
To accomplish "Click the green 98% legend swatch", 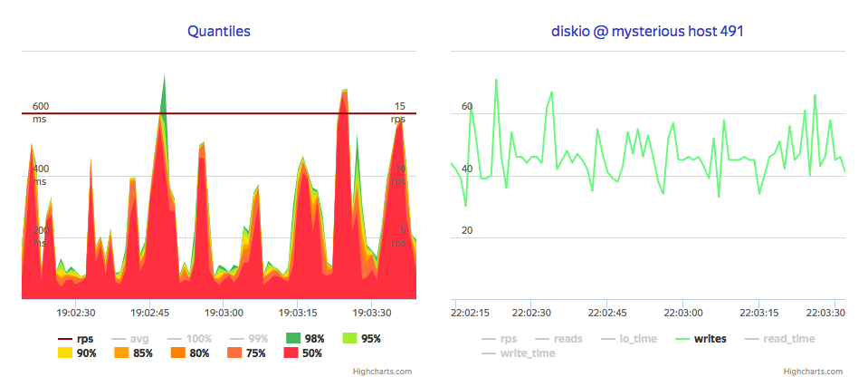I will pyautogui.click(x=293, y=339).
